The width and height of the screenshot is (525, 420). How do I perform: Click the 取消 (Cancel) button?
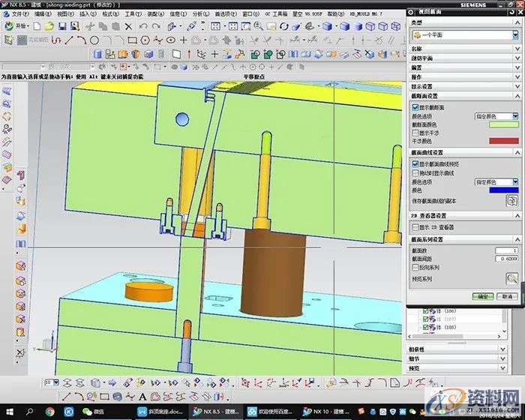pyautogui.click(x=508, y=296)
